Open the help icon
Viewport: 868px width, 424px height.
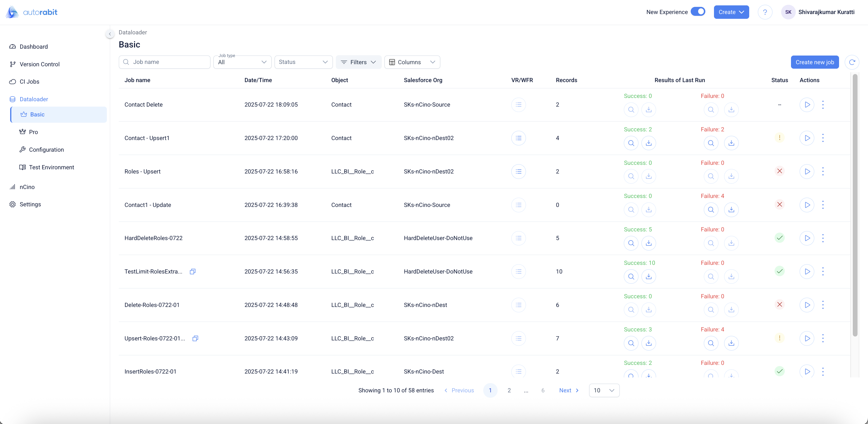coord(765,12)
